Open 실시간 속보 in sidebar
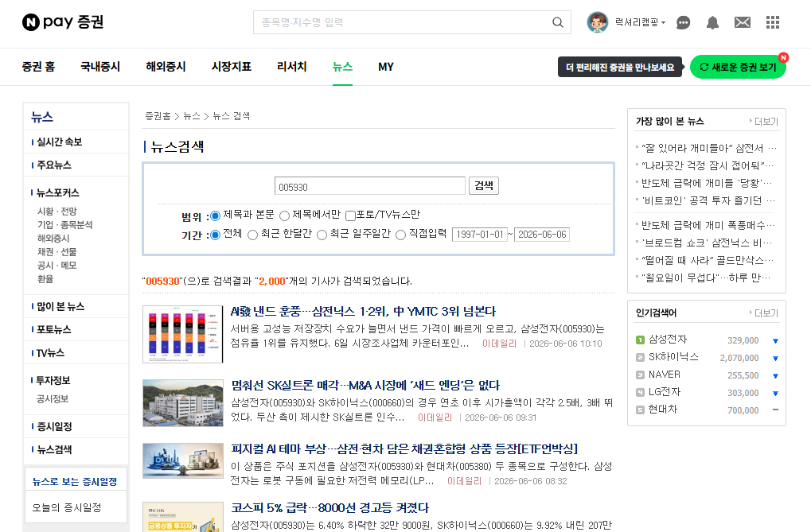The height and width of the screenshot is (532, 811). (59, 142)
